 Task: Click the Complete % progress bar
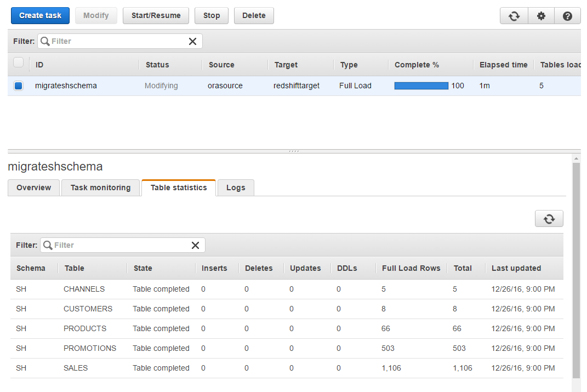click(421, 86)
